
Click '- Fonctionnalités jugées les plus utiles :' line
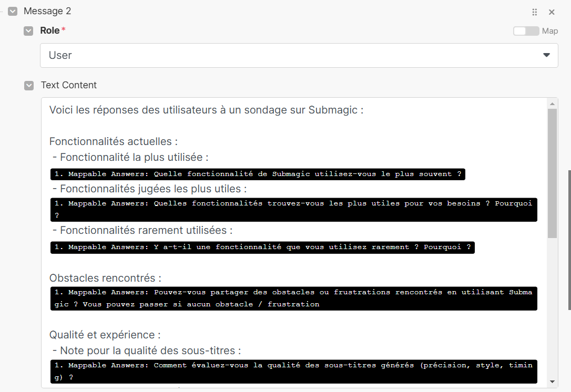click(150, 189)
